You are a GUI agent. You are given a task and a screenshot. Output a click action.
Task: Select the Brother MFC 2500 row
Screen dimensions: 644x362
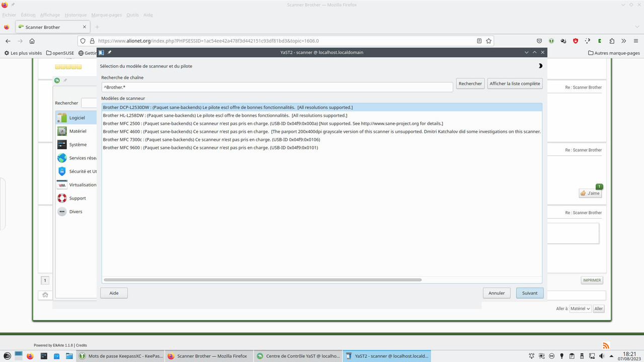click(x=322, y=124)
